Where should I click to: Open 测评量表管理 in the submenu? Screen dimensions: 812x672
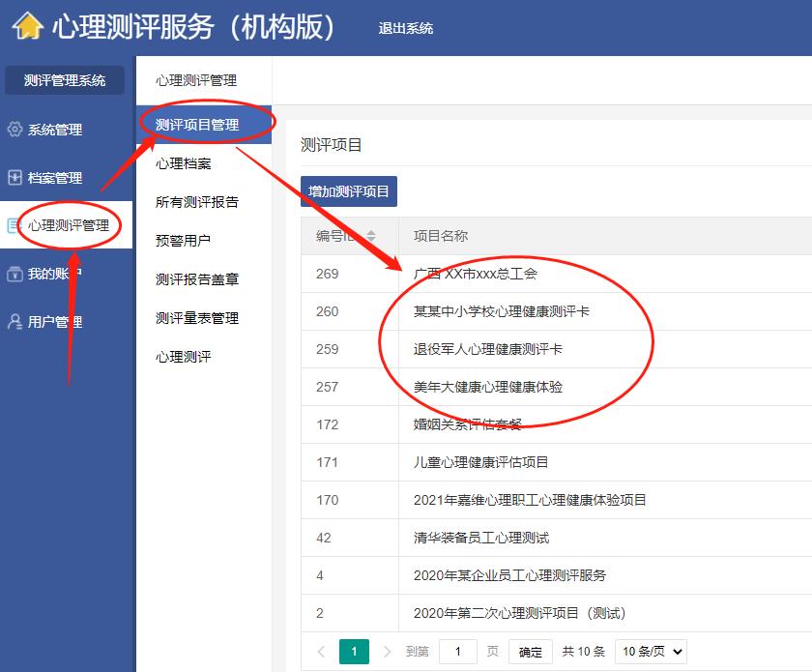click(x=197, y=318)
